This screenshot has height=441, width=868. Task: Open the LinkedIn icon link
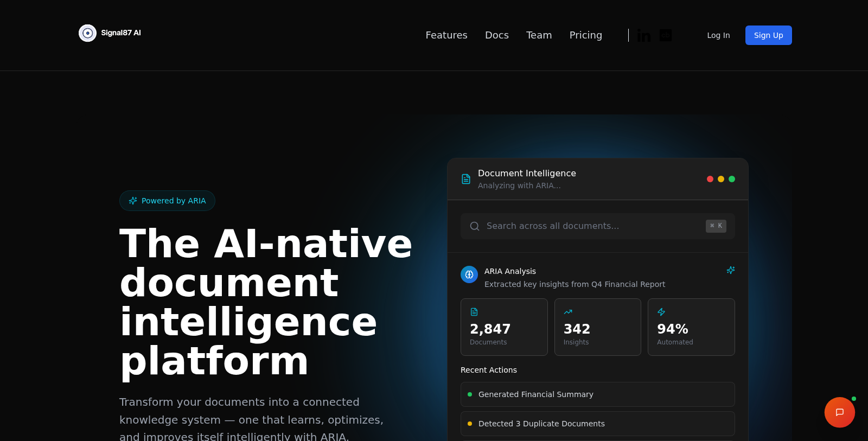point(643,36)
